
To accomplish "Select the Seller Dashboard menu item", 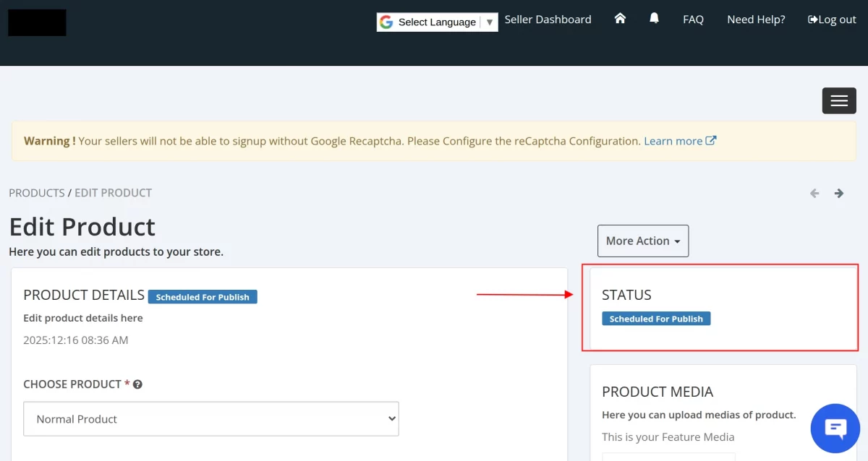I will tap(548, 19).
